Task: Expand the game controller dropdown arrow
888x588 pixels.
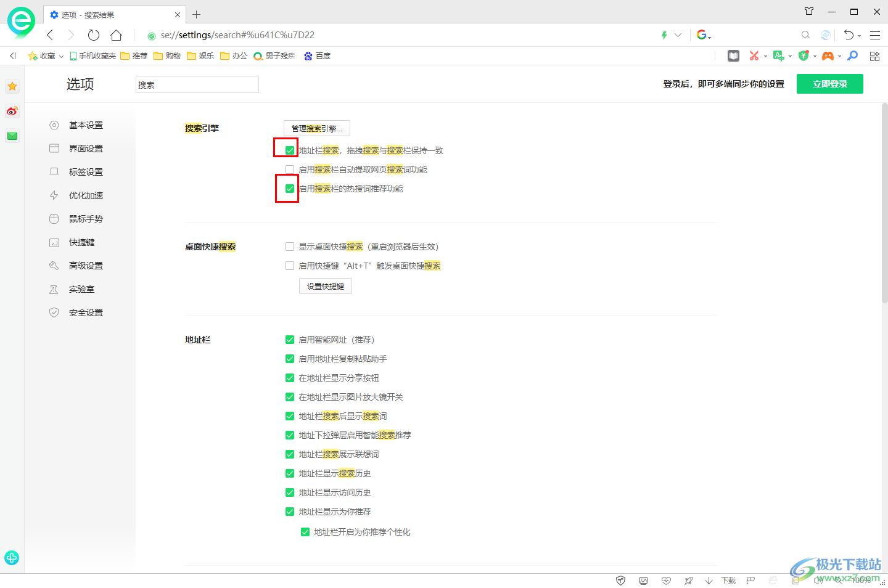Action: 839,57
